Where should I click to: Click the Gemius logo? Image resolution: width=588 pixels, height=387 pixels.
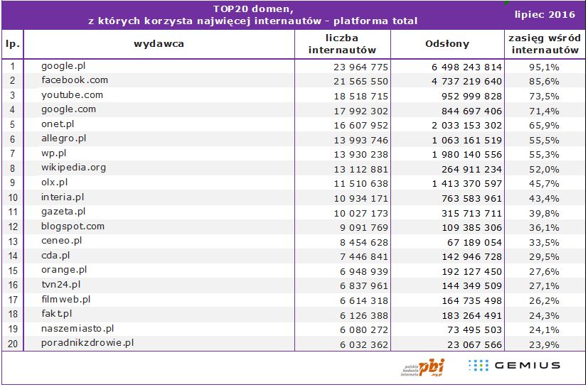coord(514,365)
